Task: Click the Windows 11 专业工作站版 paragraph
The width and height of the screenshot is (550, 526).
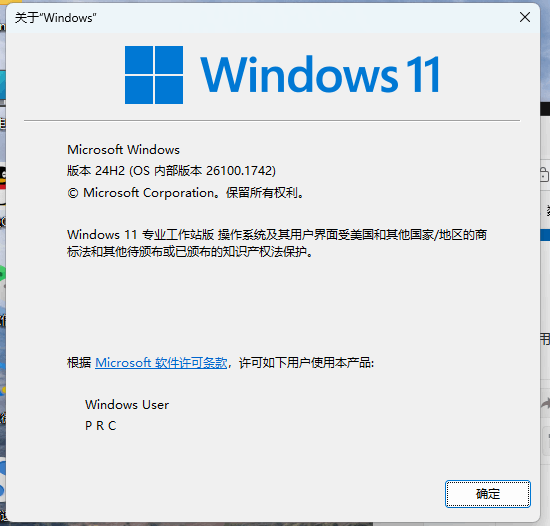Action: (x=277, y=243)
